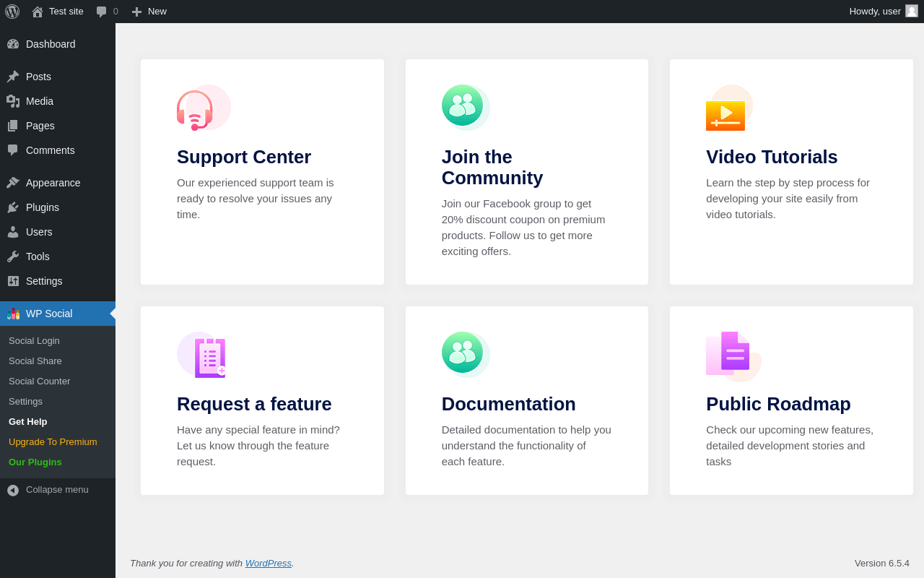
Task: Open the Appearance menu
Action: pyautogui.click(x=53, y=183)
